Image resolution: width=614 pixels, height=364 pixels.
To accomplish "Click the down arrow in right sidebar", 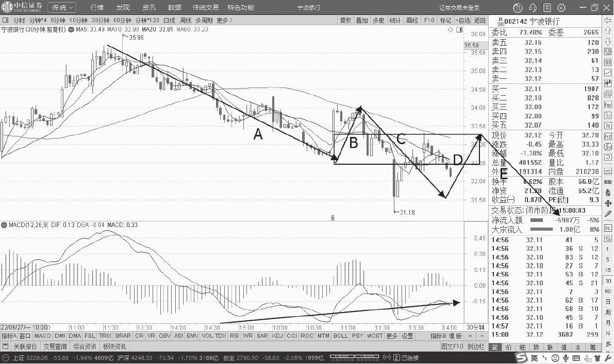I will pos(608,41).
